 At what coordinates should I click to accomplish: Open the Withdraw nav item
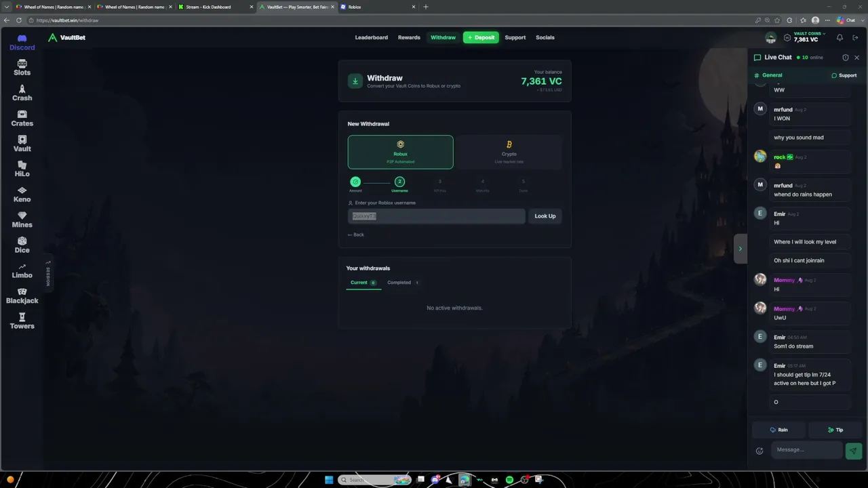click(443, 37)
